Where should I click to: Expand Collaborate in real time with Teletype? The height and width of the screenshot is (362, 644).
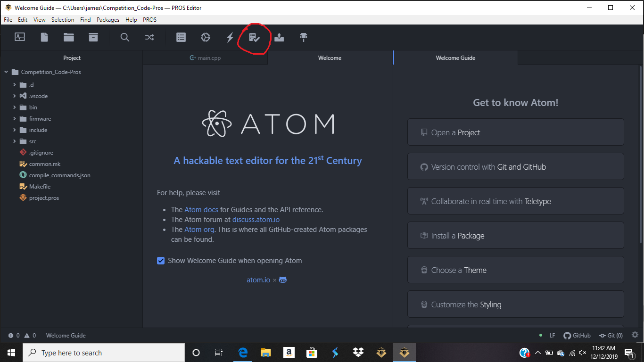tap(516, 201)
